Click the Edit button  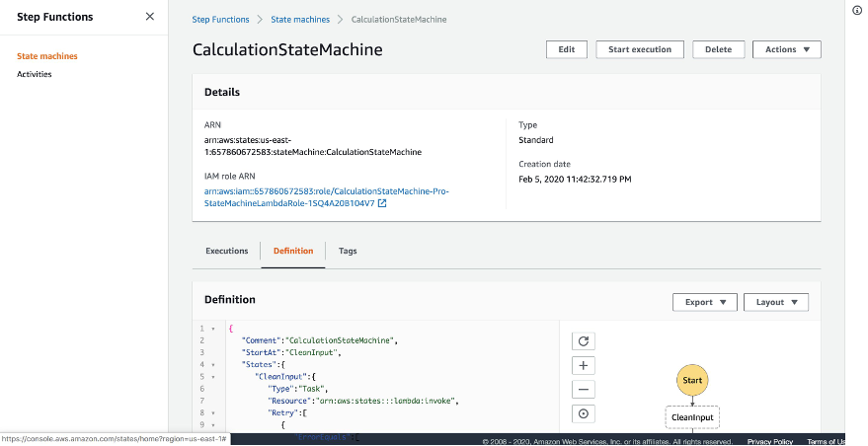point(566,49)
